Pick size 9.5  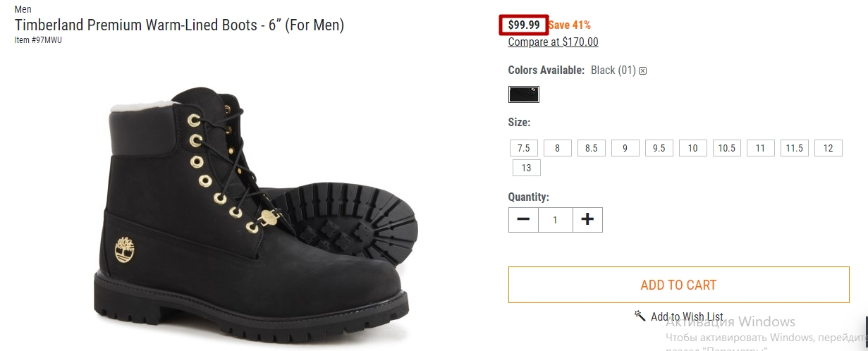(x=659, y=148)
